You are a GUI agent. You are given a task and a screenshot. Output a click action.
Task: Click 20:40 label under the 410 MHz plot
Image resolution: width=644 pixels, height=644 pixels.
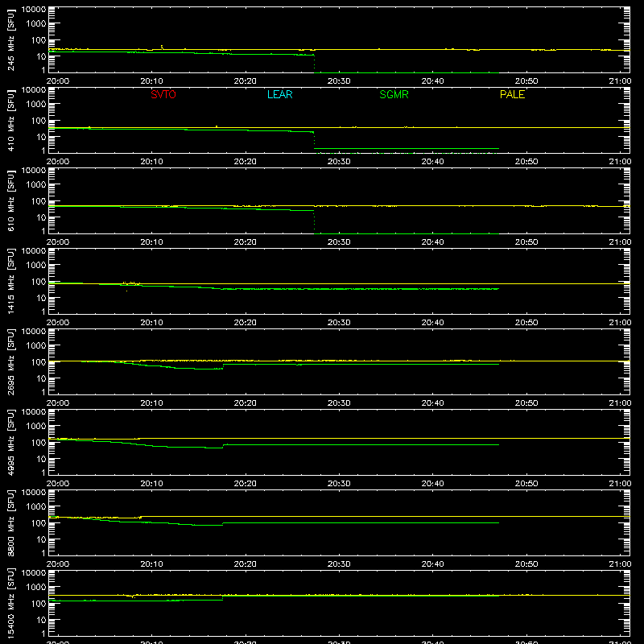(x=432, y=162)
